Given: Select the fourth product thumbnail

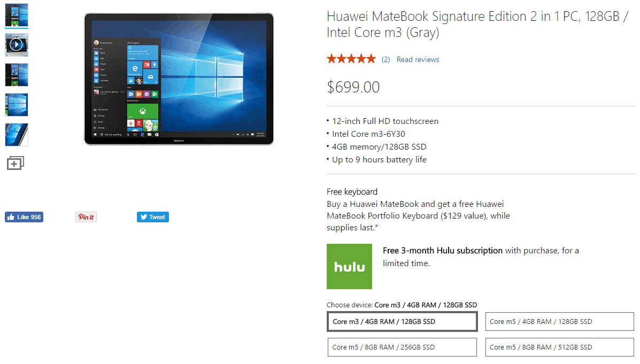Looking at the screenshot, I should (x=17, y=105).
